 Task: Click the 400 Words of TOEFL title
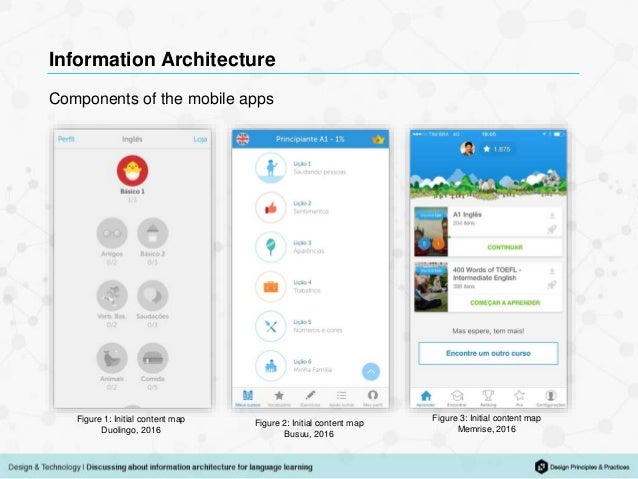[487, 273]
